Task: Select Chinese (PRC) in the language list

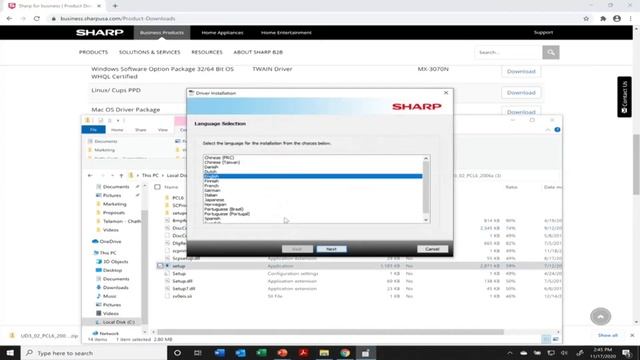Action: pos(219,158)
